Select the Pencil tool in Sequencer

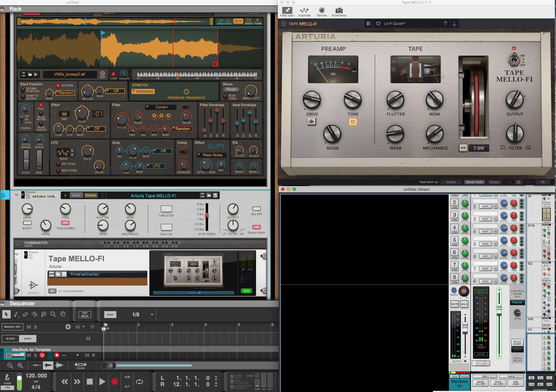(x=16, y=314)
